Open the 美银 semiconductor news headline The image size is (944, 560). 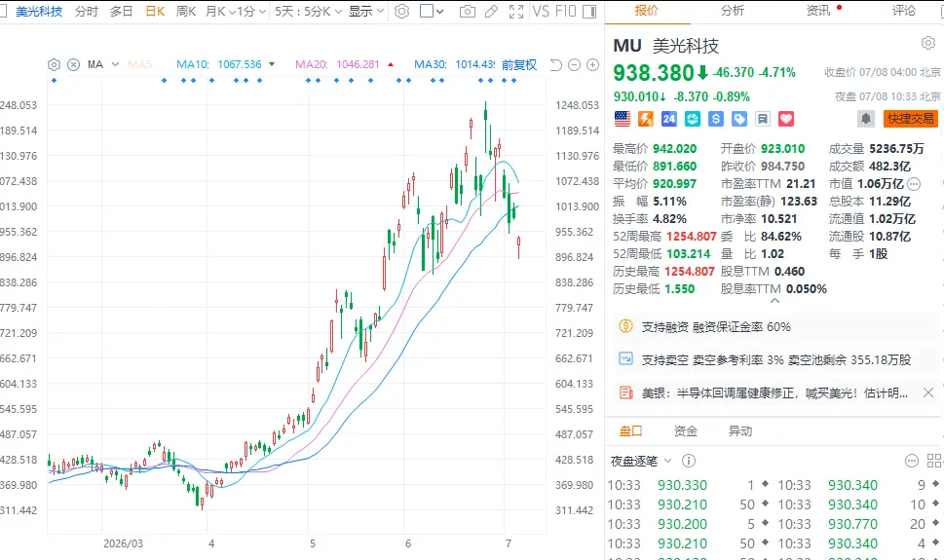coord(774,392)
